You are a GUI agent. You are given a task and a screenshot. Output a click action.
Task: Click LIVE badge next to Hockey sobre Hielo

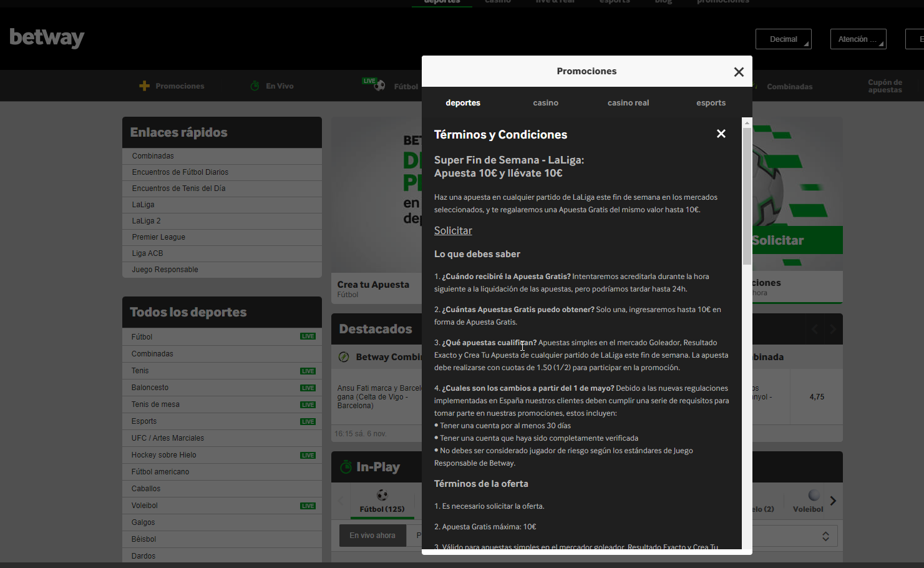click(x=308, y=455)
